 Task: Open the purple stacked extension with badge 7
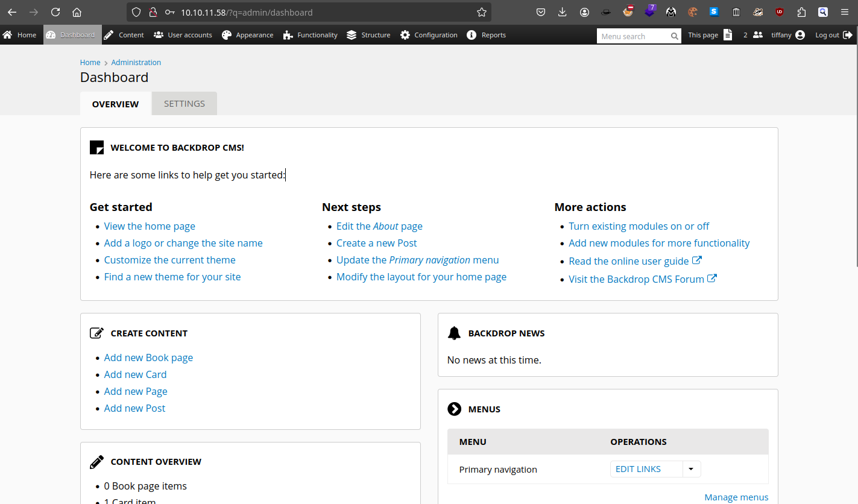[650, 11]
